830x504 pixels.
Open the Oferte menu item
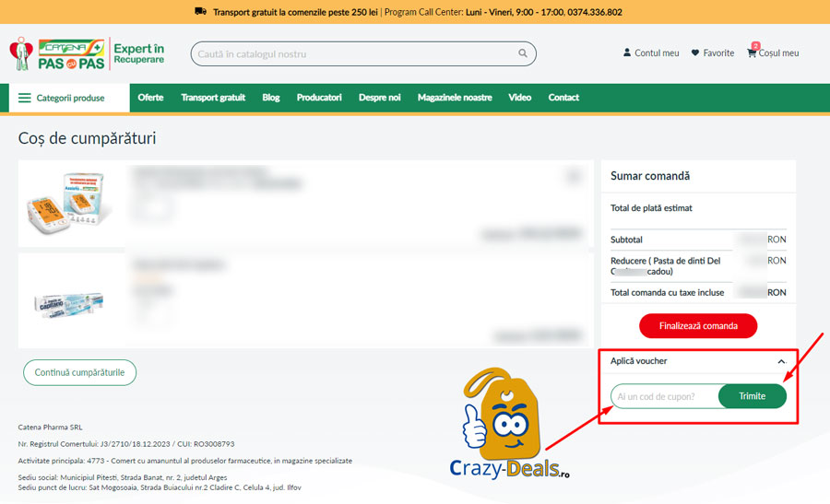[150, 98]
